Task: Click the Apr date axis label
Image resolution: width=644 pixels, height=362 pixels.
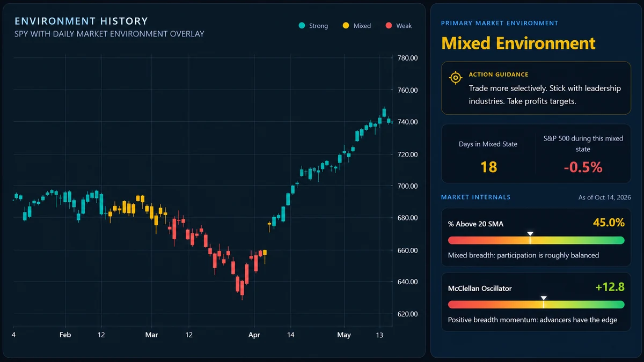Action: point(254,335)
